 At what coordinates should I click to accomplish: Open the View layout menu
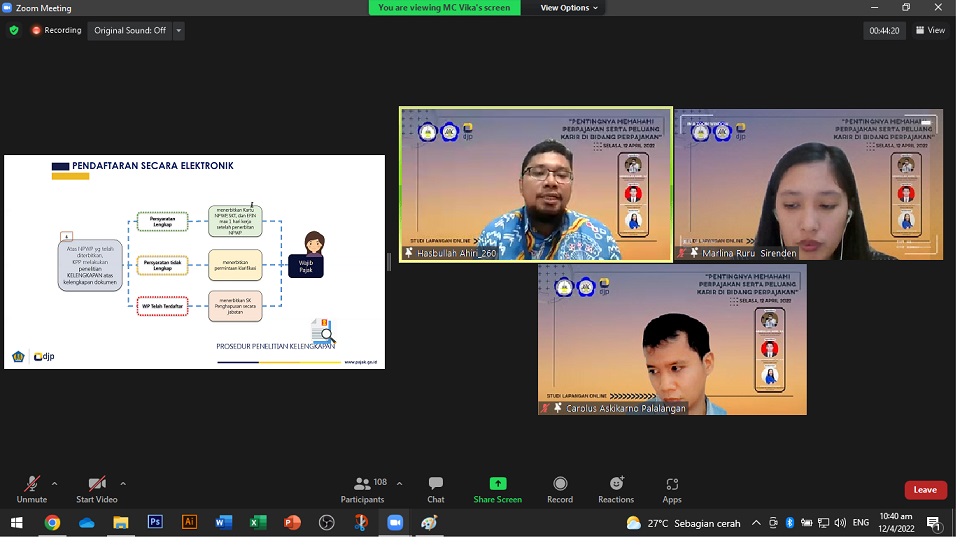[930, 30]
